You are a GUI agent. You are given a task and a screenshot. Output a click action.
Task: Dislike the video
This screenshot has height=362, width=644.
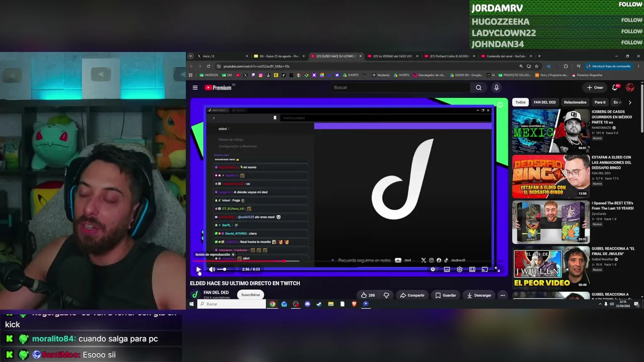point(386,295)
